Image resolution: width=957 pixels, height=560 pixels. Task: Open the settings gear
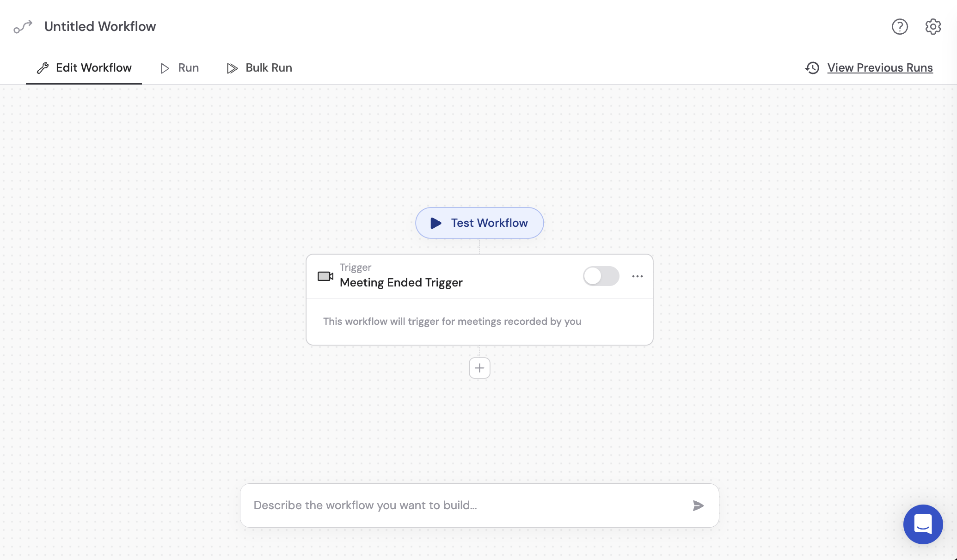932,26
